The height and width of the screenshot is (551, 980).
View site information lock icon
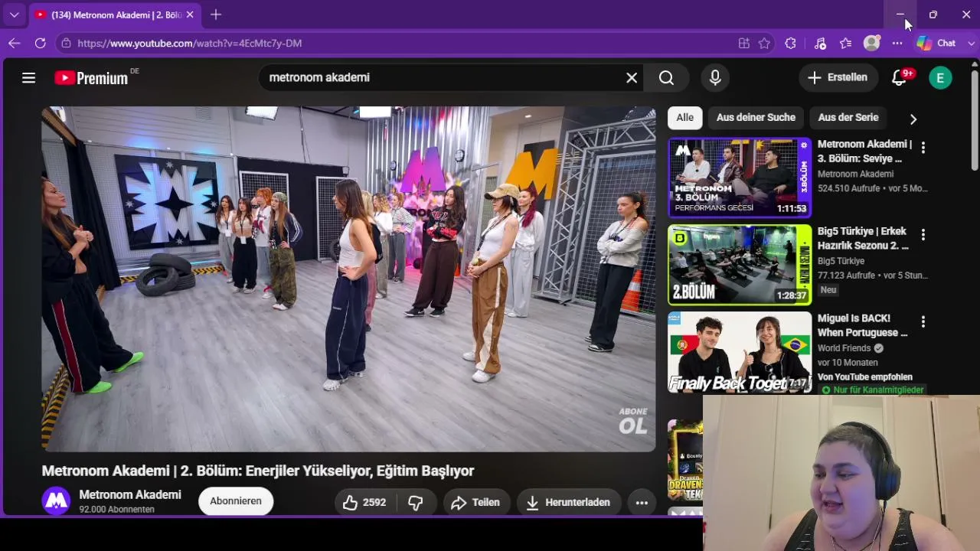66,43
